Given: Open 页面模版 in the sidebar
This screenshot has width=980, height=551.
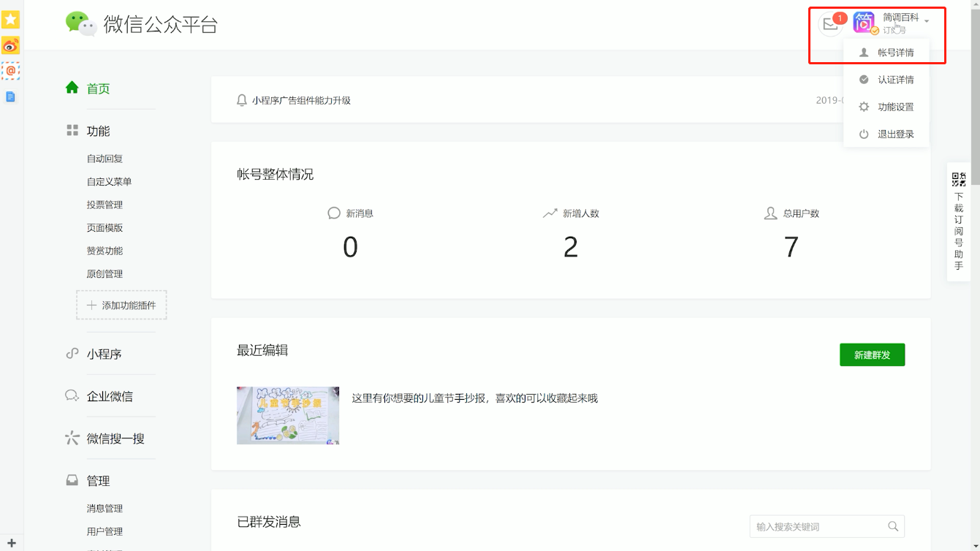Looking at the screenshot, I should click(x=105, y=228).
